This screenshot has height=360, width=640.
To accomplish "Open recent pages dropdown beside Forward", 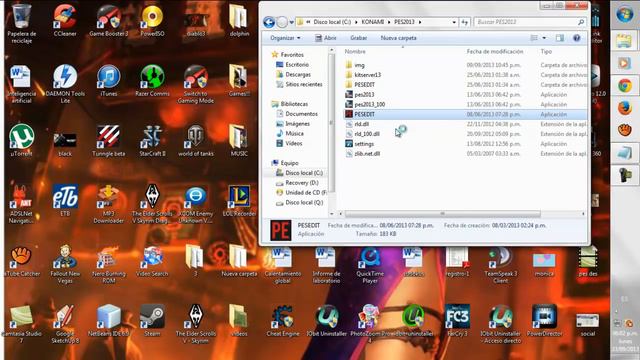I will pyautogui.click(x=291, y=22).
